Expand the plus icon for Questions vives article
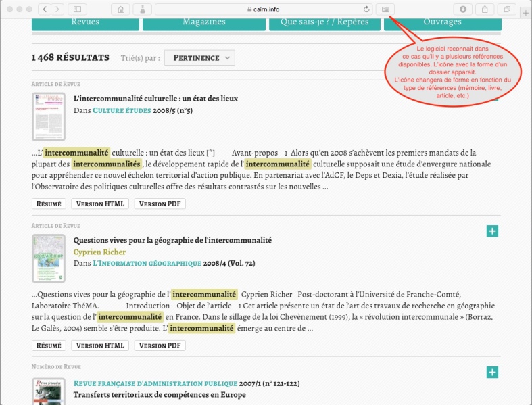This screenshot has height=405, width=532. point(492,231)
